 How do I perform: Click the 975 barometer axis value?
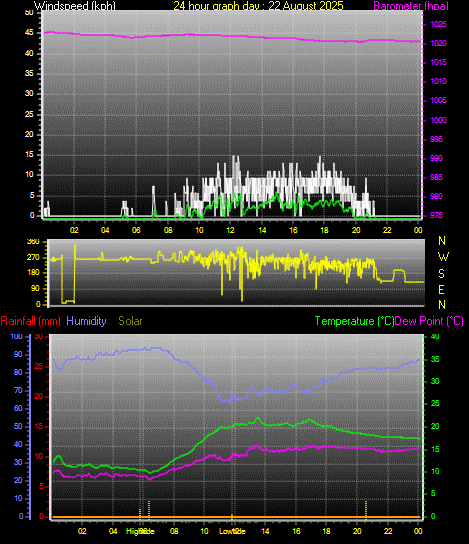pyautogui.click(x=436, y=215)
